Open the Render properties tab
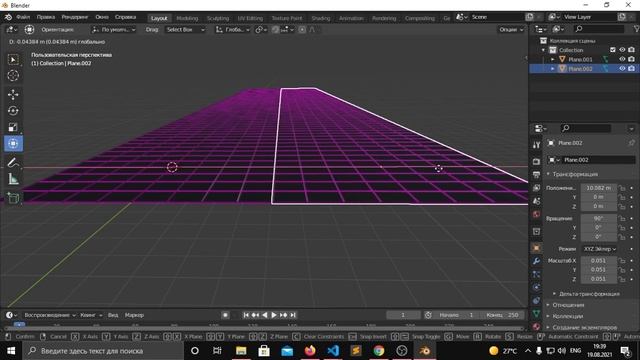This screenshot has height=360, width=640. pyautogui.click(x=536, y=162)
